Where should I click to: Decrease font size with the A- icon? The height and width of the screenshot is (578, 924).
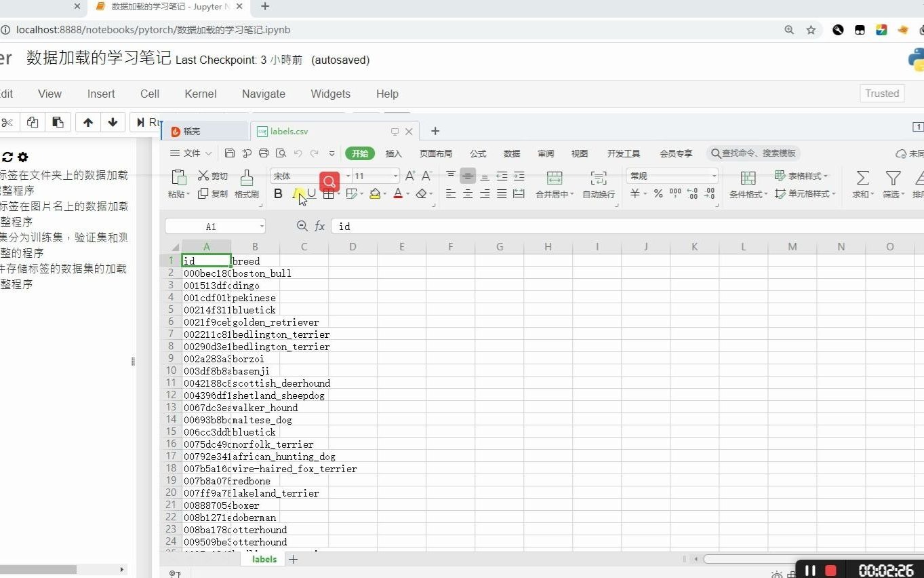click(426, 176)
